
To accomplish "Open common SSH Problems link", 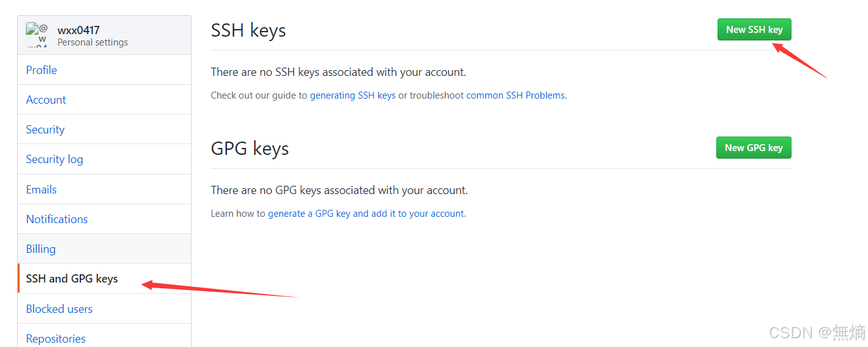I will (515, 95).
